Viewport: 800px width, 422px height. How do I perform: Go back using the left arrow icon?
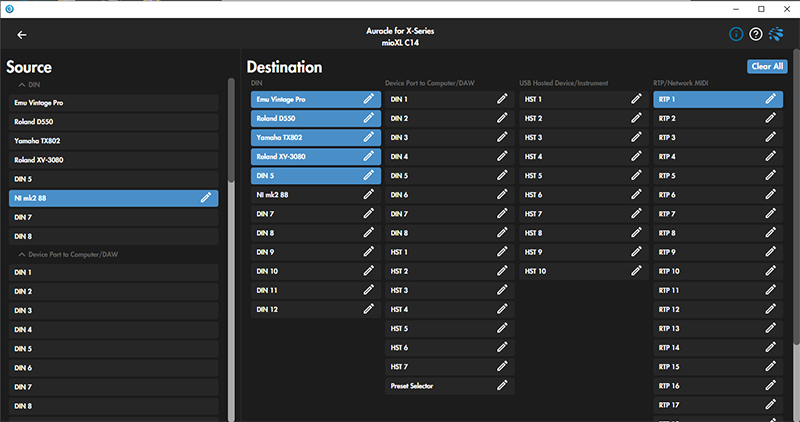coord(21,35)
